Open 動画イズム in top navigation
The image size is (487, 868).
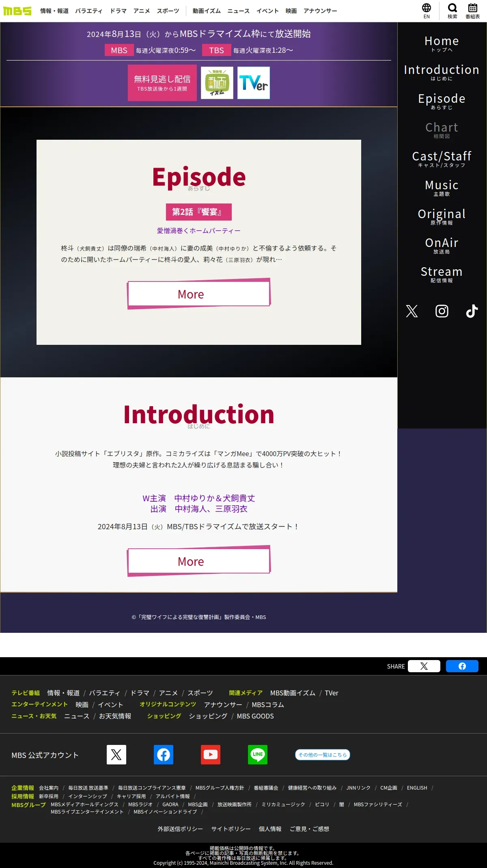pyautogui.click(x=207, y=11)
